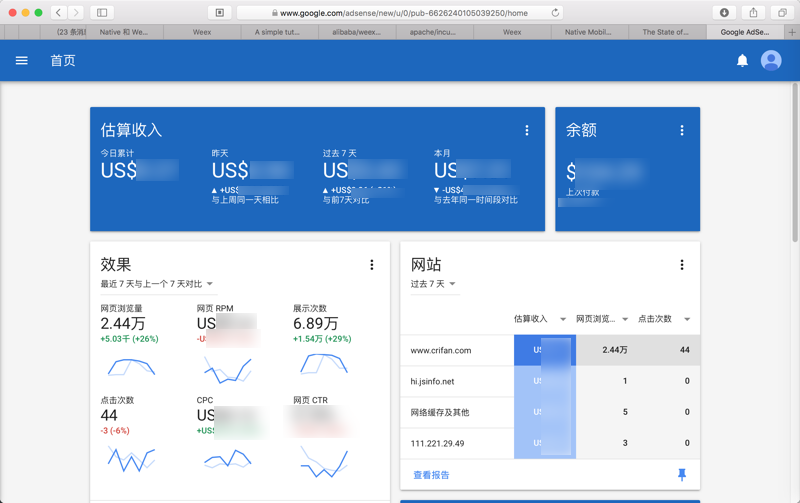The height and width of the screenshot is (503, 800).
Task: Click 昨天 earnings figure
Action: [253, 170]
